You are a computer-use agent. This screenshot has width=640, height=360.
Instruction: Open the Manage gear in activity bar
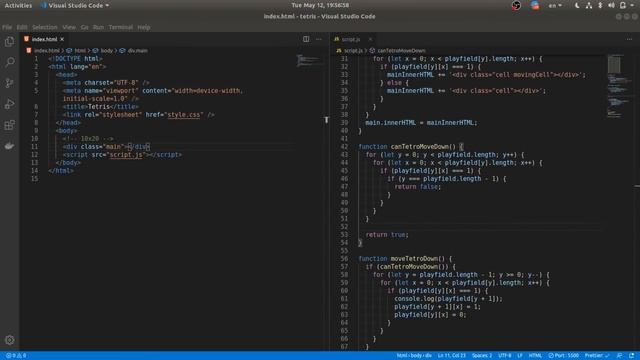point(9,340)
